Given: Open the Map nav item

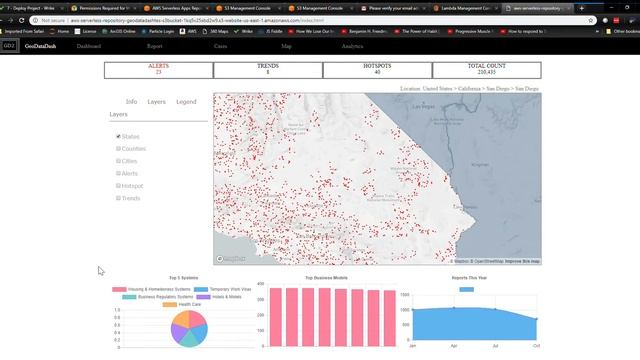Looking at the screenshot, I should tap(286, 46).
